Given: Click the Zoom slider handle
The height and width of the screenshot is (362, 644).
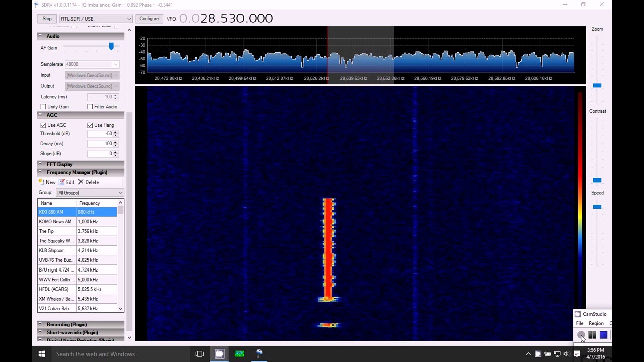Looking at the screenshot, I should [x=597, y=86].
